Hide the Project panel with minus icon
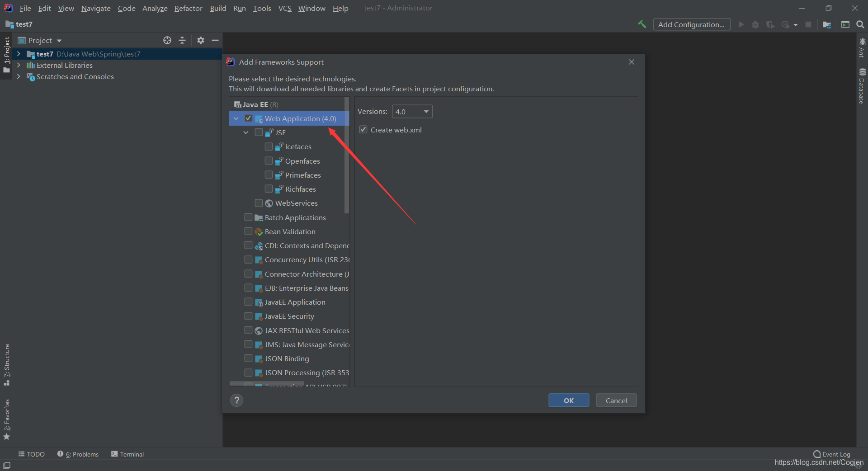868x471 pixels. click(215, 40)
